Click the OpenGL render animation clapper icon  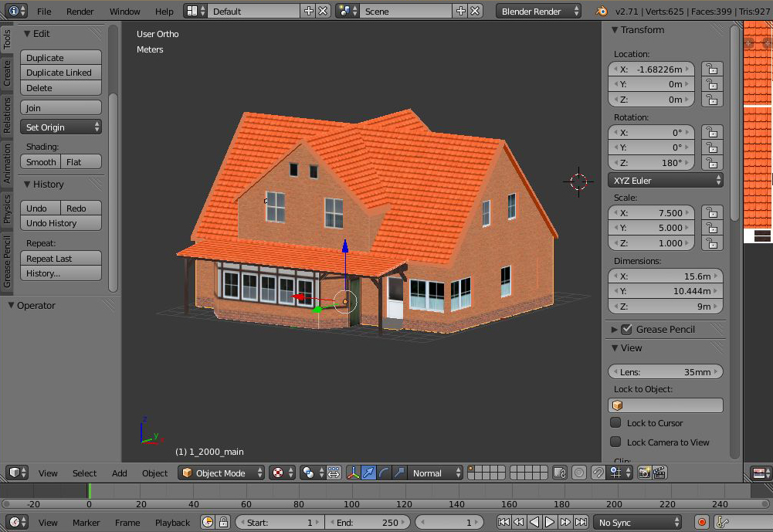(660, 473)
